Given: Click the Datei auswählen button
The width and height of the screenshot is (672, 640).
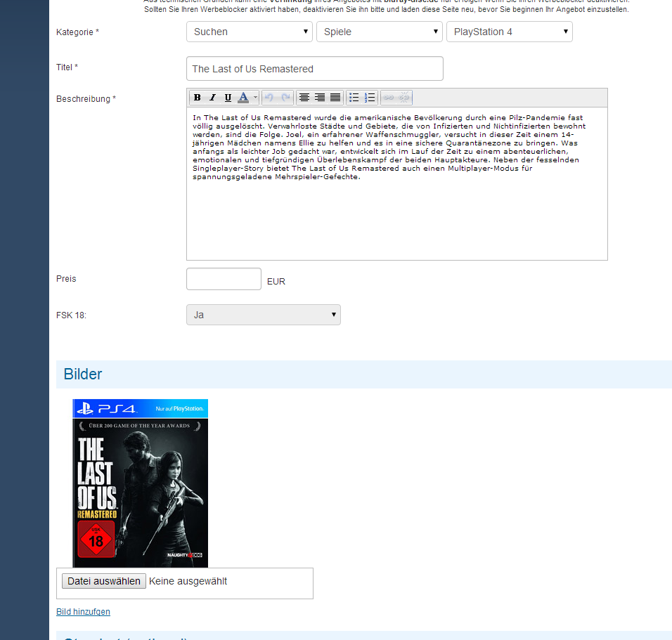Looking at the screenshot, I should pos(104,581).
